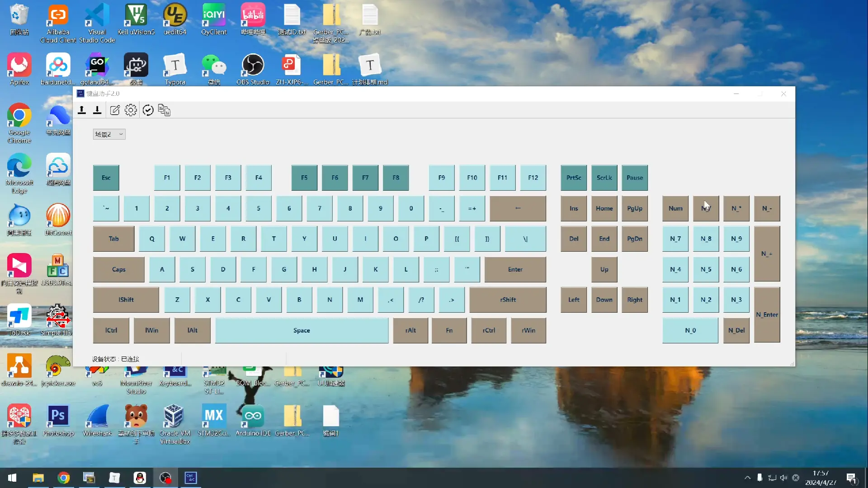Open the scene selector dropdown

pyautogui.click(x=109, y=134)
